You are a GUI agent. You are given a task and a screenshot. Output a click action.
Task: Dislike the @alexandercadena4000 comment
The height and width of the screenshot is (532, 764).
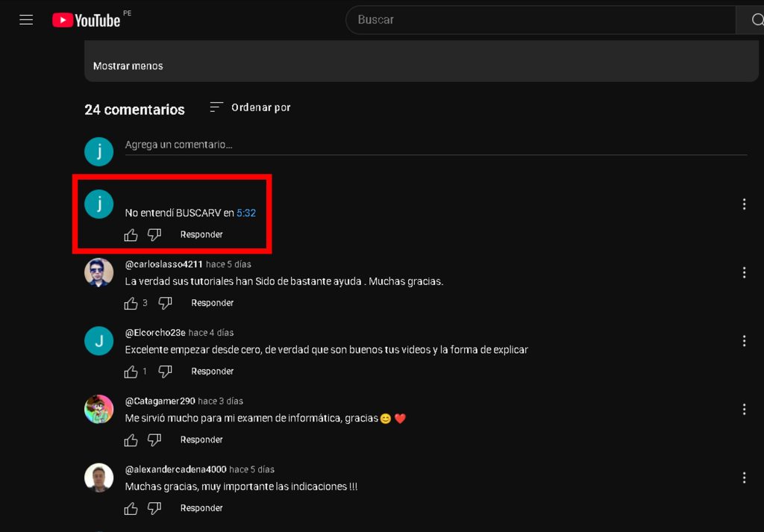coord(154,508)
